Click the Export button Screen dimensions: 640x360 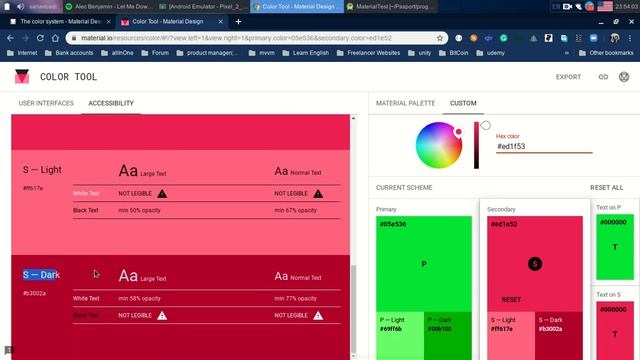click(x=568, y=77)
